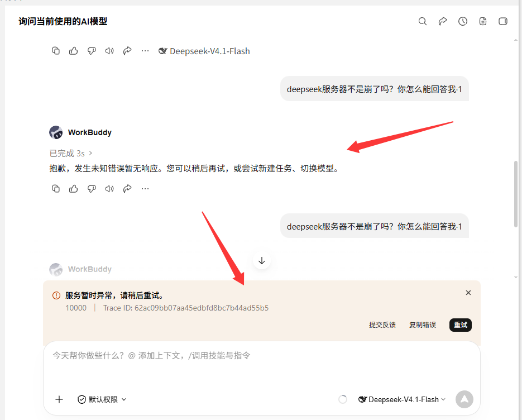Click the title 询问当前使用的AI模型

pyautogui.click(x=63, y=21)
